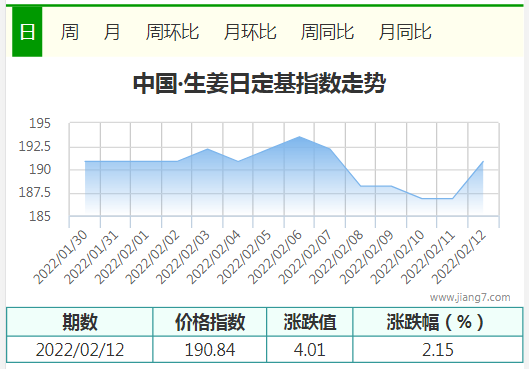
Task: Click x-axis label 2022/02/08
Action: [336, 257]
